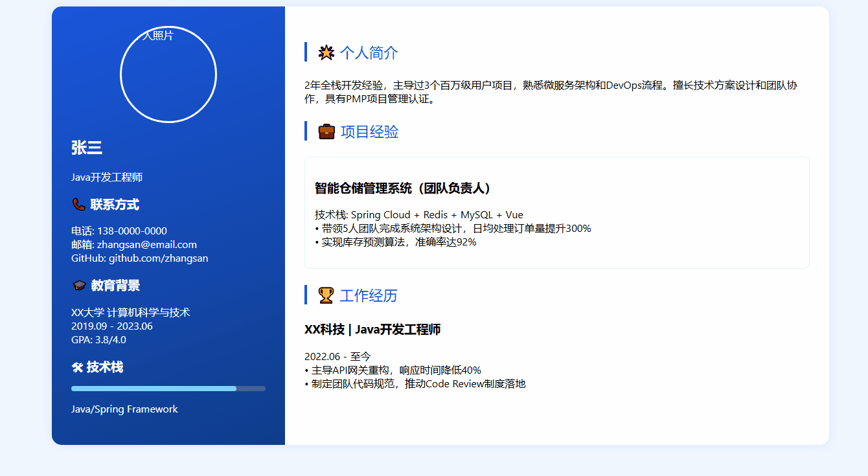Click the bullet 主导API网关重构，响应时间降低40%
The width and height of the screenshot is (868, 476).
coord(393,370)
